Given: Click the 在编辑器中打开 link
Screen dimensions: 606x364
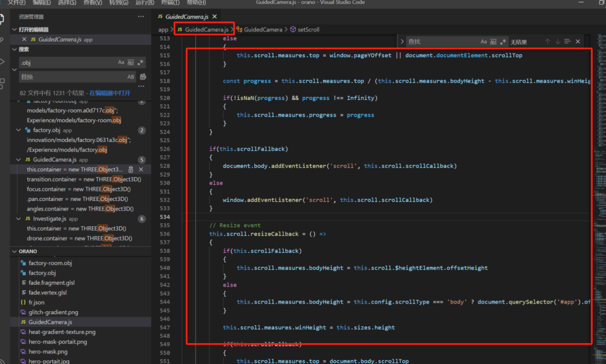Looking at the screenshot, I should point(109,93).
